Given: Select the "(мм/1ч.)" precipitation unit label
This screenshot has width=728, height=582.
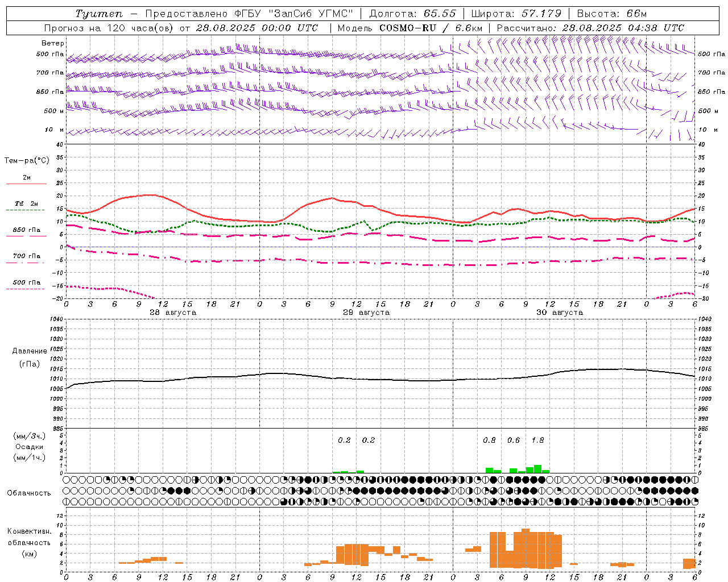Looking at the screenshot, I should coord(30,457).
